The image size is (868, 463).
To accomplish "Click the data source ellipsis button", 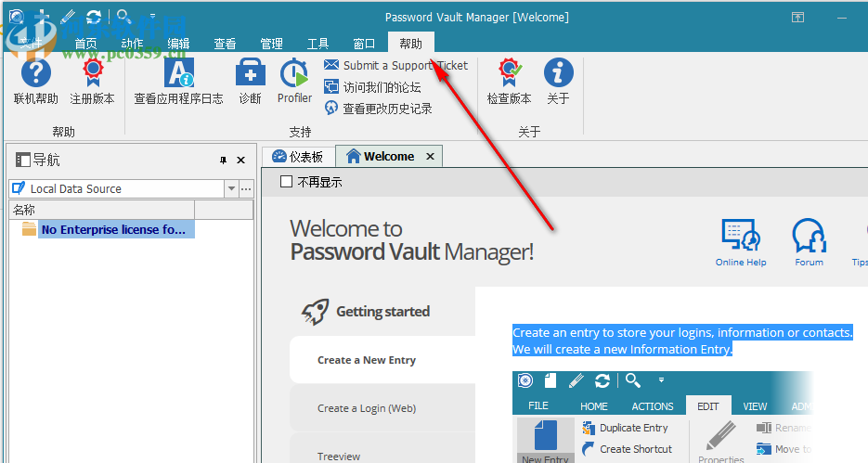I will pyautogui.click(x=246, y=188).
